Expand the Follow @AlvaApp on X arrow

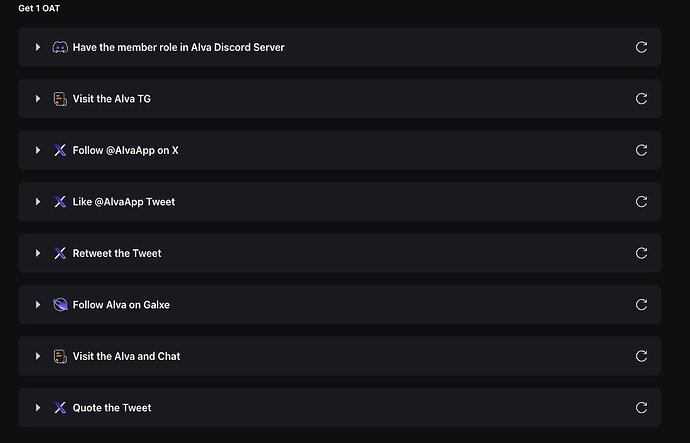click(38, 150)
